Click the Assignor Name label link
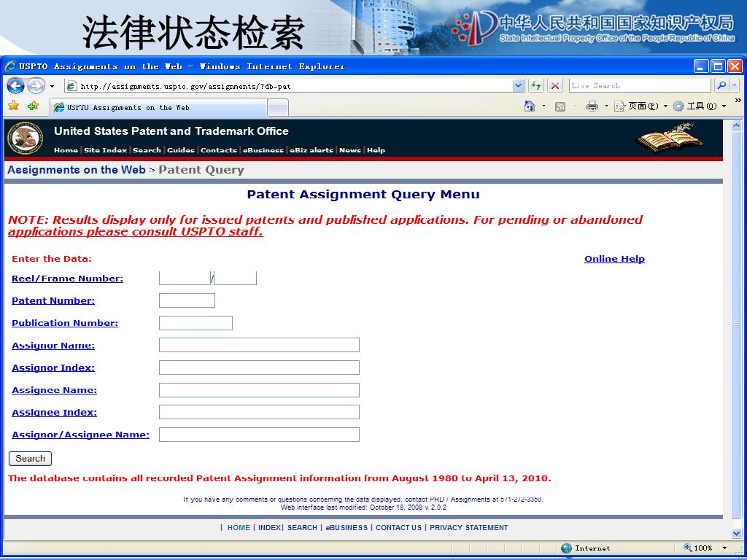The width and height of the screenshot is (747, 560). 53,346
